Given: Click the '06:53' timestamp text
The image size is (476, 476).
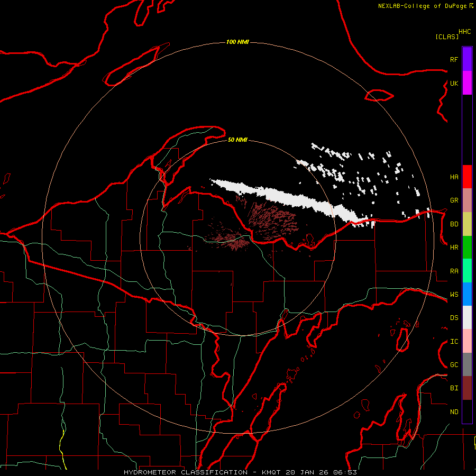Looking at the screenshot, I should (x=344, y=472).
